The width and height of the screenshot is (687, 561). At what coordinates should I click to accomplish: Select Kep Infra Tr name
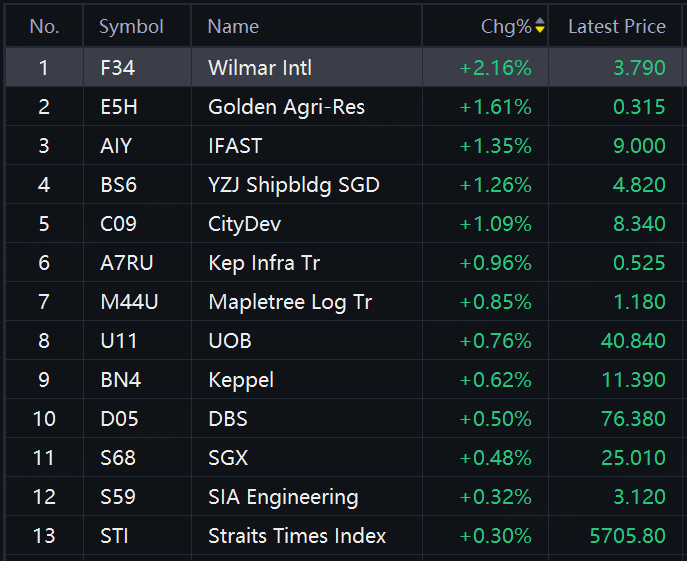[x=264, y=263]
